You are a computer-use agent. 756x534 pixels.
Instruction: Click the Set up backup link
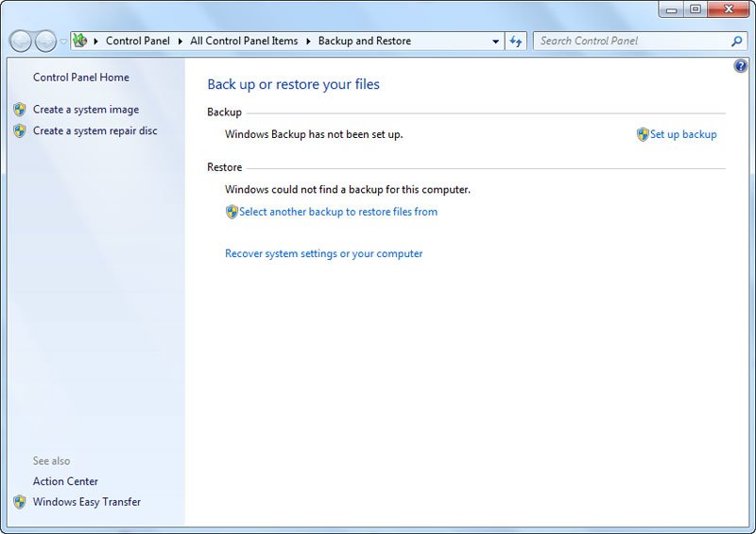[683, 134]
